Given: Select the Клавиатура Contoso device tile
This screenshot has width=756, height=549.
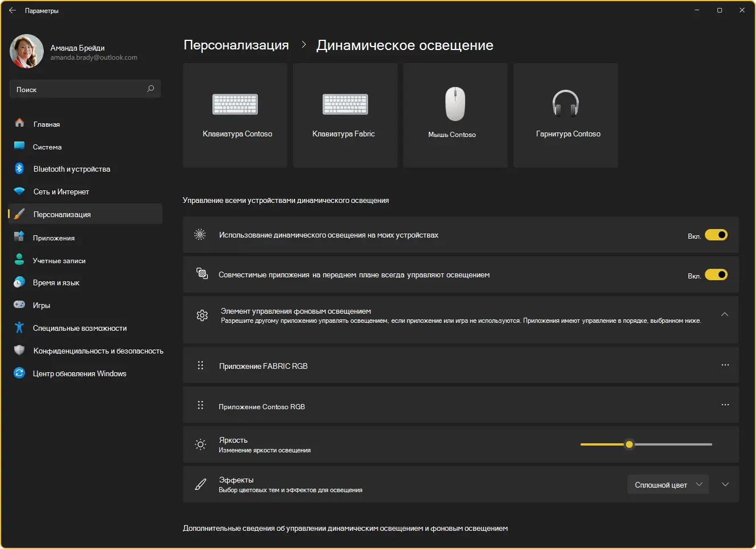Looking at the screenshot, I should pyautogui.click(x=235, y=115).
